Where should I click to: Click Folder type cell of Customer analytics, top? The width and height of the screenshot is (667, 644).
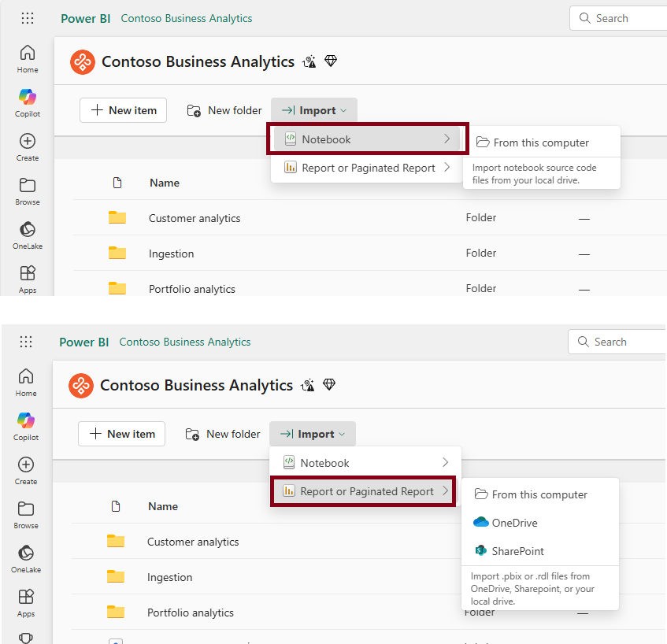(x=480, y=217)
